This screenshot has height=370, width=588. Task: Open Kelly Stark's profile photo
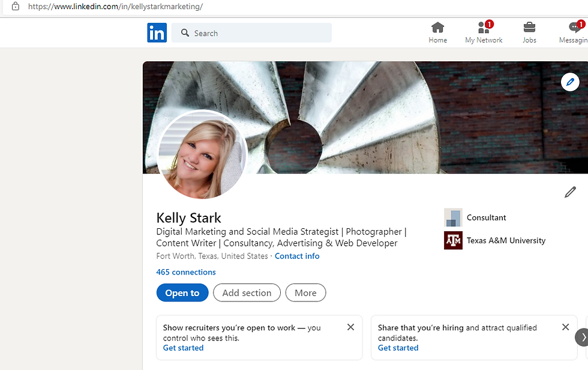pos(203,154)
